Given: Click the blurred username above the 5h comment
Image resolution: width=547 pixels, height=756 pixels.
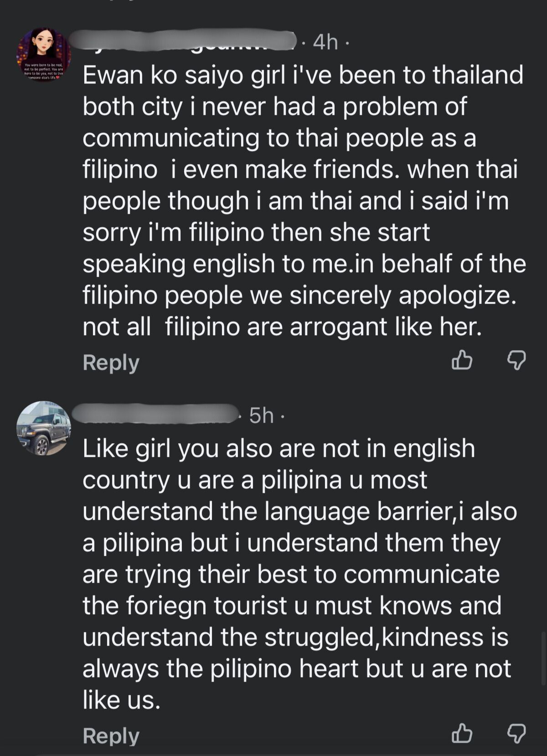Looking at the screenshot, I should pos(155,414).
